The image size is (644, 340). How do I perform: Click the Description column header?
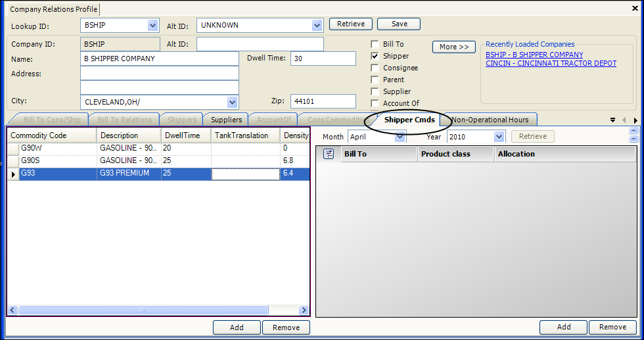point(129,135)
